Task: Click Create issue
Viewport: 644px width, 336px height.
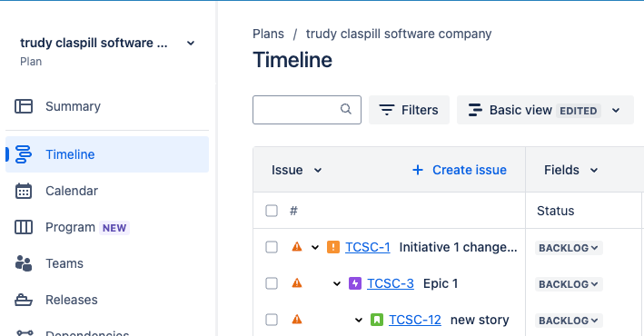Action: (460, 170)
